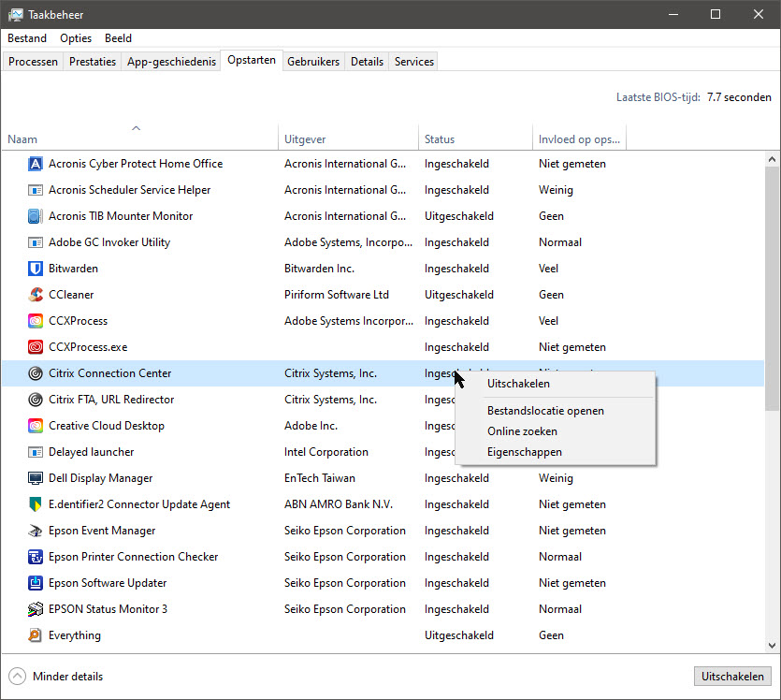Open the Opties menu
This screenshot has height=700, width=781.
pyautogui.click(x=76, y=38)
